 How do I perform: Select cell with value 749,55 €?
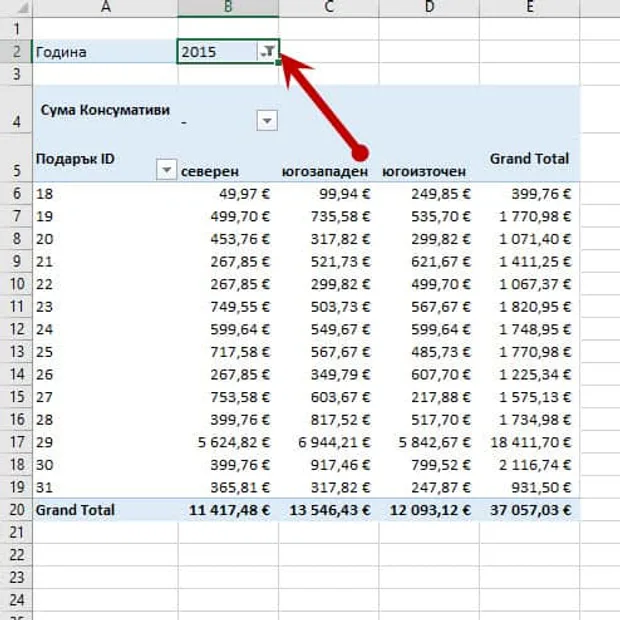pos(228,306)
